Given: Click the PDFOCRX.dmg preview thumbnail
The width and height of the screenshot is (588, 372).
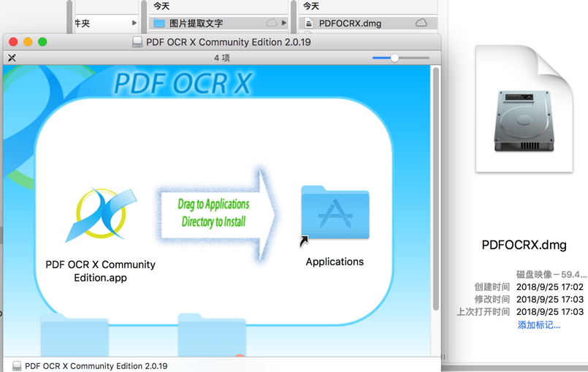Looking at the screenshot, I should (x=524, y=109).
